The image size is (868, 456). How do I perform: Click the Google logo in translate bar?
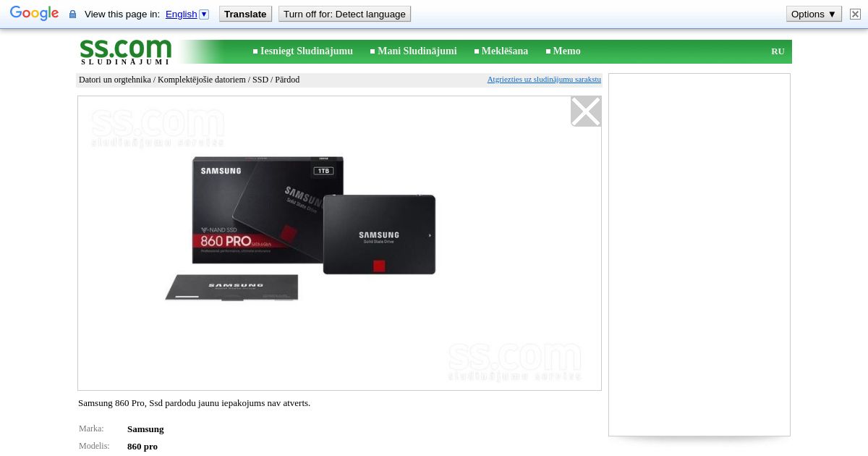tap(34, 14)
